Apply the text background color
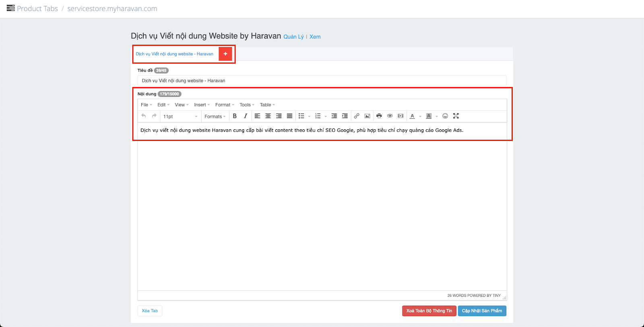This screenshot has width=644, height=327. (x=429, y=116)
